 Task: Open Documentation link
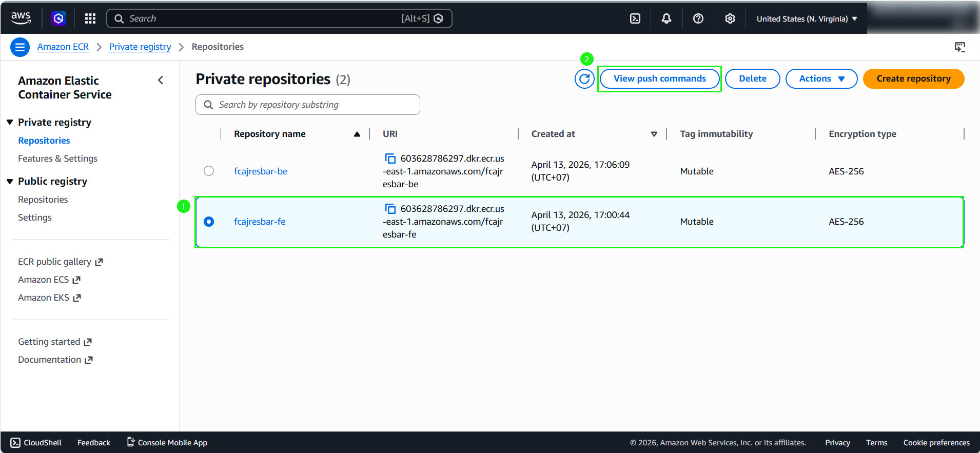tap(55, 360)
